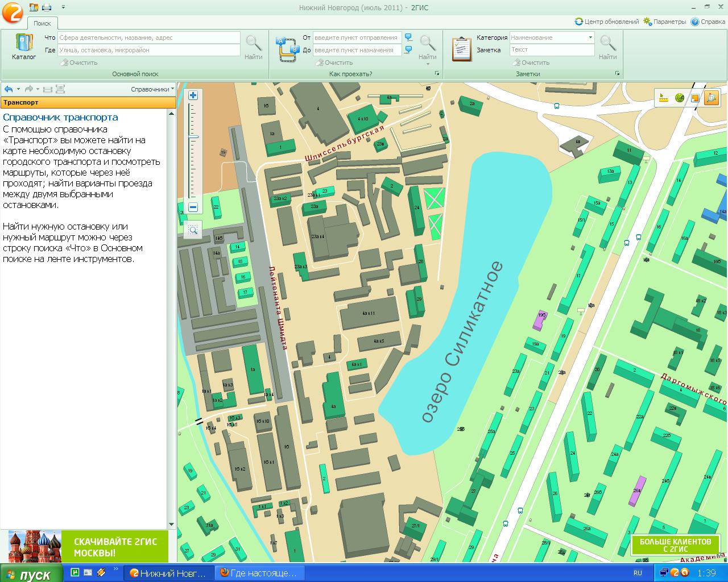Open the back history dropdown arrow
Screen dimensions: 728x582
point(18,89)
